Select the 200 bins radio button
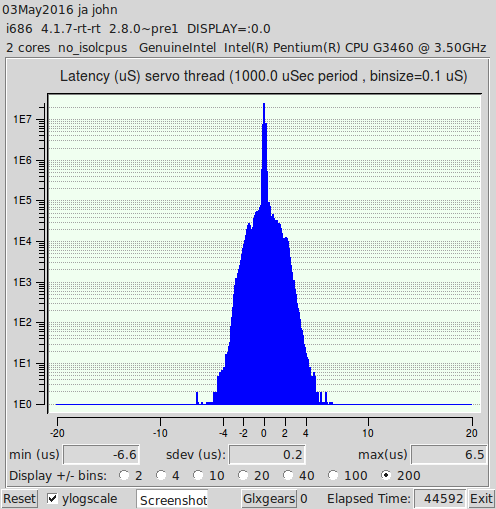 point(386,475)
